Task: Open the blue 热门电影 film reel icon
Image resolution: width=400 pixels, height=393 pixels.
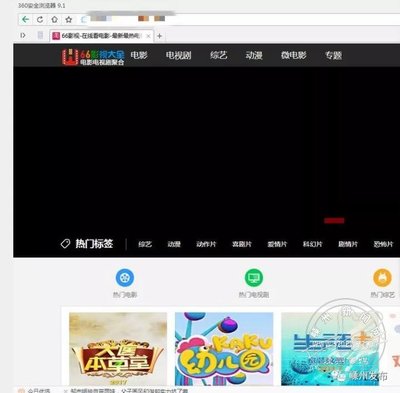Action: (x=125, y=277)
